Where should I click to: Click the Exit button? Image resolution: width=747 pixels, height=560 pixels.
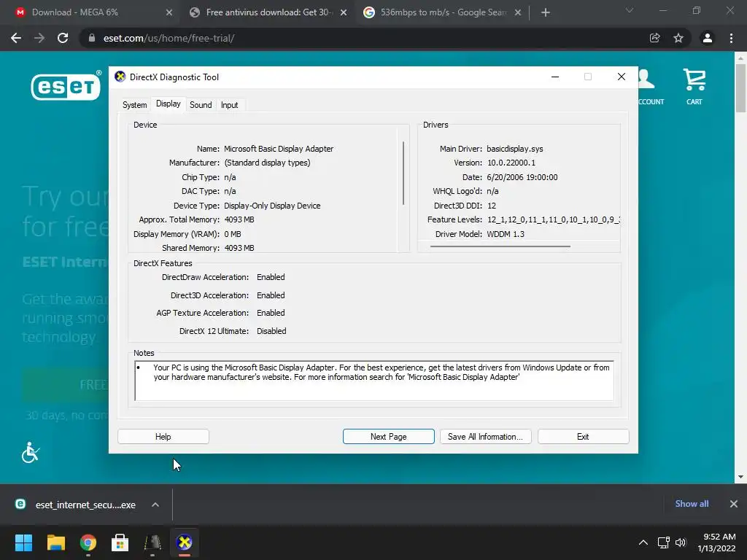tap(583, 437)
